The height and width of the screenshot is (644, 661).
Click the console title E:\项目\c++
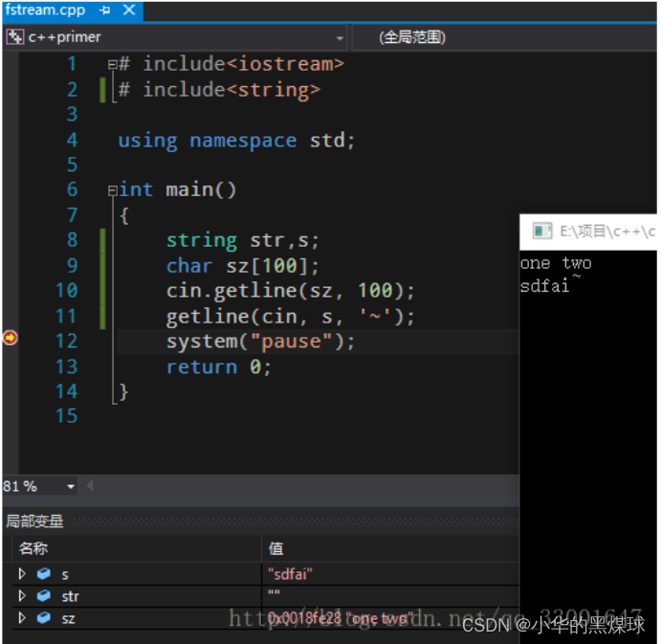pyautogui.click(x=607, y=232)
